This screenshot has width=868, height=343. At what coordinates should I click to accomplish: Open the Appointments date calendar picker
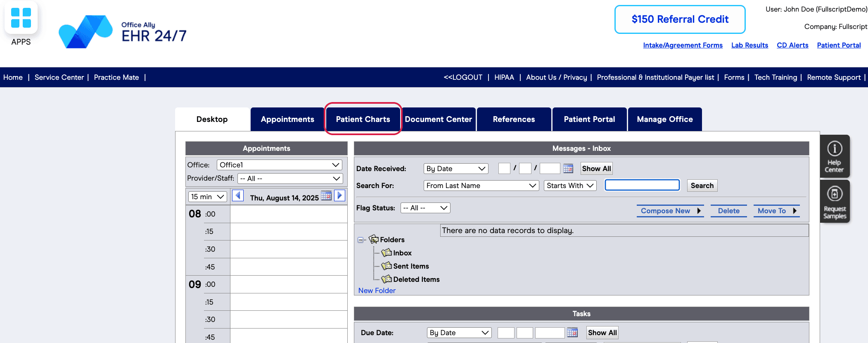(x=326, y=195)
